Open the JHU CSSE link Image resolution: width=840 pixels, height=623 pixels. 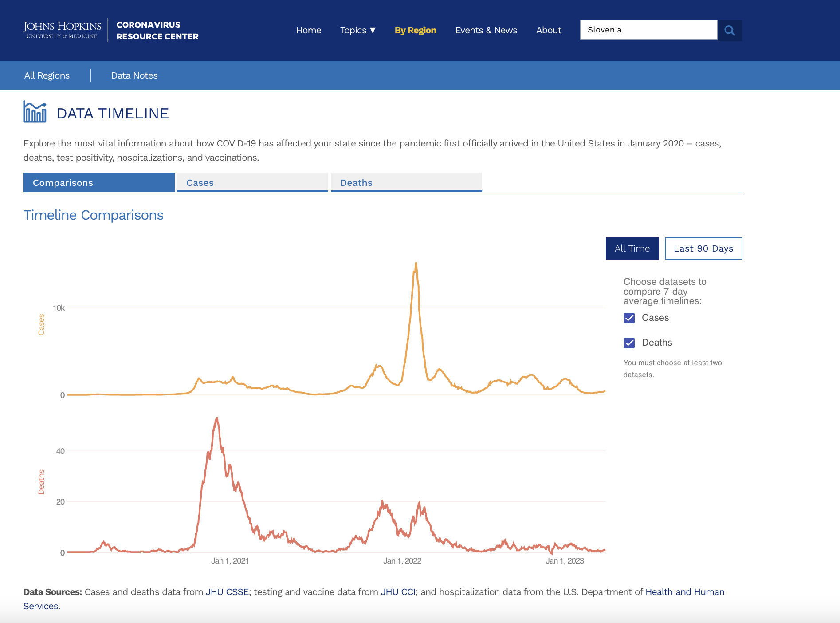click(227, 592)
